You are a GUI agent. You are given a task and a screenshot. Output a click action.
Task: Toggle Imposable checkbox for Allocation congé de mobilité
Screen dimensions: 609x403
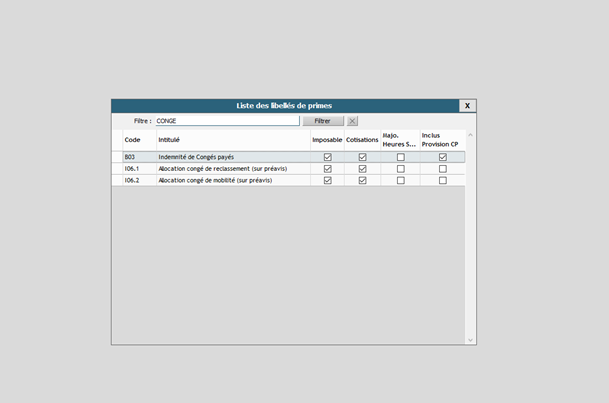coord(327,181)
